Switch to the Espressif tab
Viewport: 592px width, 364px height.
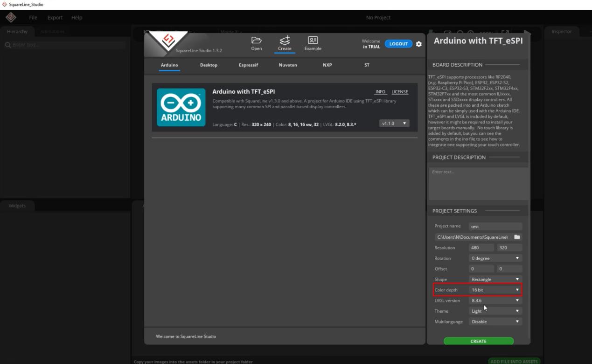click(248, 65)
